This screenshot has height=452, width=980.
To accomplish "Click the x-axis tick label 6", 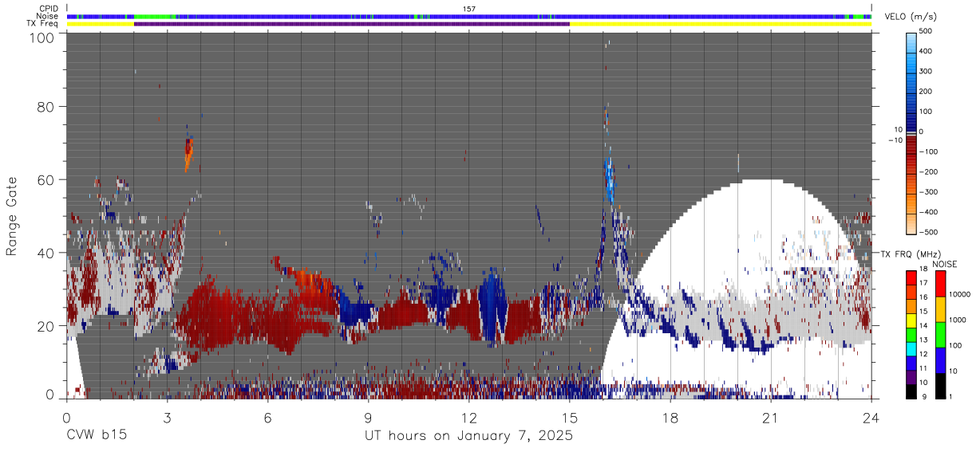I will click(267, 417).
